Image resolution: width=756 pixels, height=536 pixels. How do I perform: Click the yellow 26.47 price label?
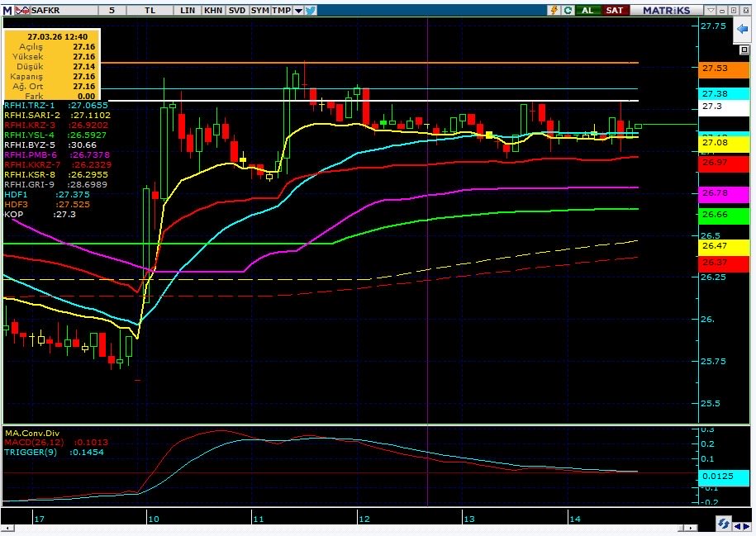click(723, 246)
